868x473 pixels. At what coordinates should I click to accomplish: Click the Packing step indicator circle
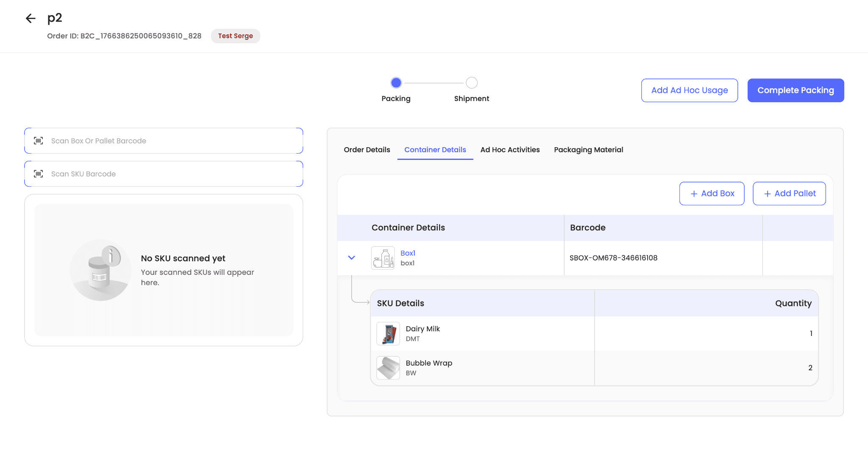pyautogui.click(x=396, y=83)
